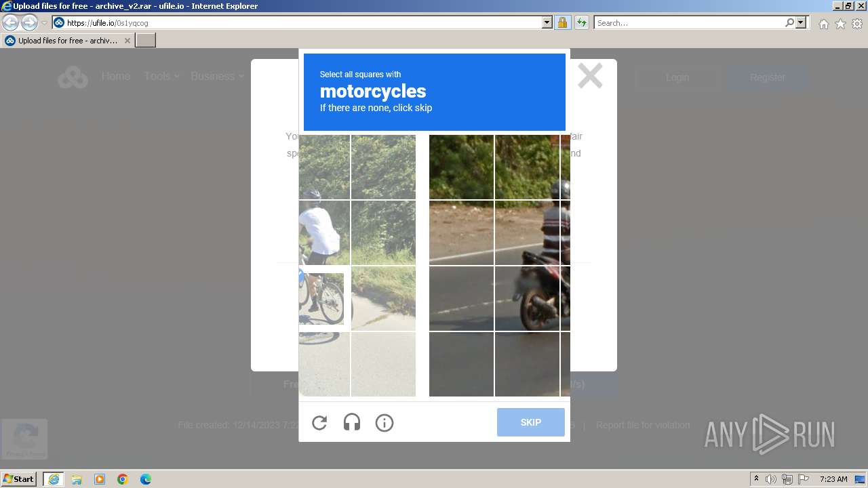Click the ufile logo icon
The height and width of the screenshot is (488, 868).
tap(73, 77)
